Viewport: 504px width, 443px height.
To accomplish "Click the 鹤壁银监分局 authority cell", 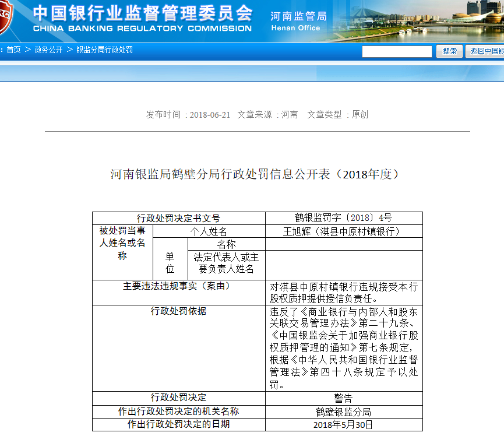I will (x=344, y=412).
